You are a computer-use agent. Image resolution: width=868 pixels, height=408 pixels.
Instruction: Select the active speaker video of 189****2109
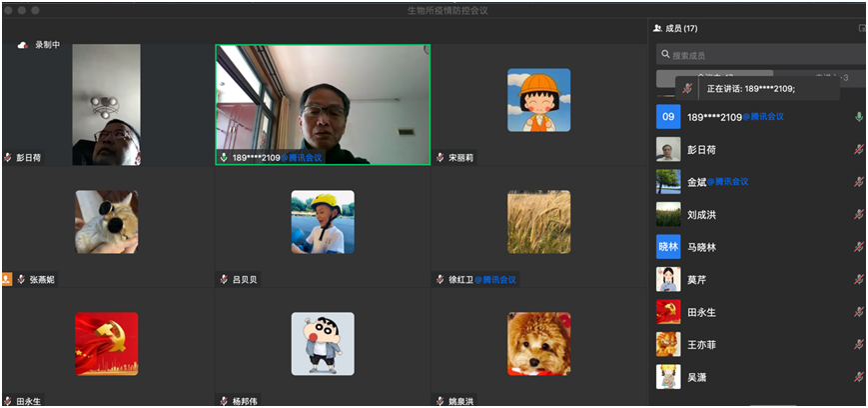coord(324,104)
